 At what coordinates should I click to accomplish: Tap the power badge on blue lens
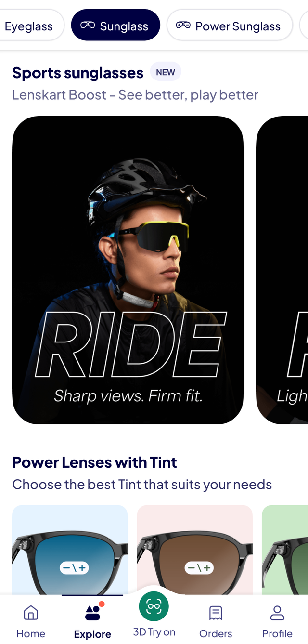(x=75, y=568)
